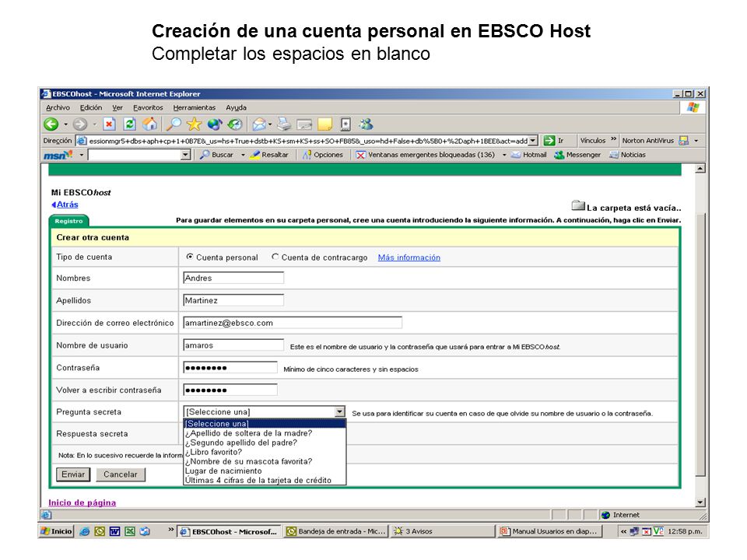Click the Media globe icon
Screen dimensions: 747x560
[x=215, y=124]
